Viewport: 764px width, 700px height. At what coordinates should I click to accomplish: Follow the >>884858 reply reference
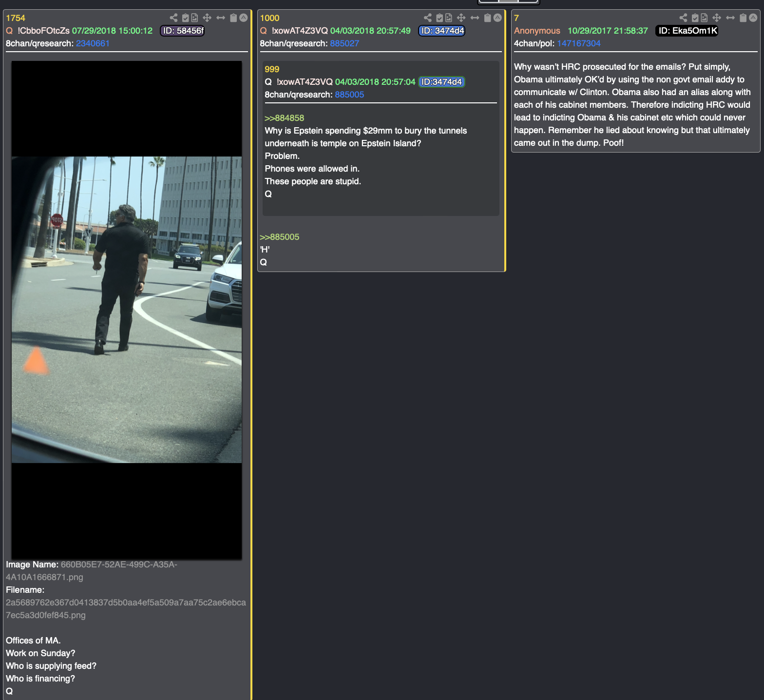click(x=284, y=118)
